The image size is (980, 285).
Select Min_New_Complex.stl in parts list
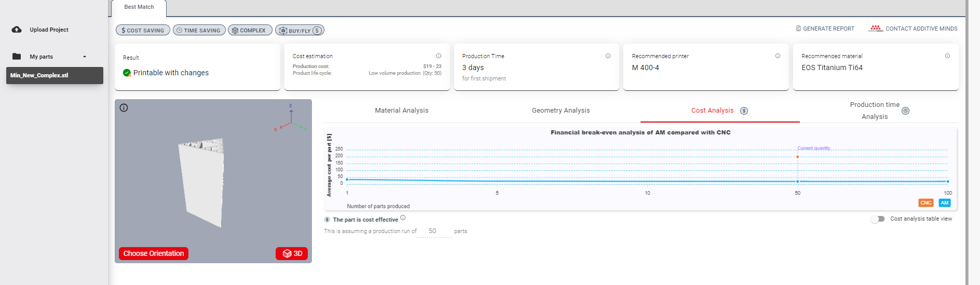[x=55, y=75]
